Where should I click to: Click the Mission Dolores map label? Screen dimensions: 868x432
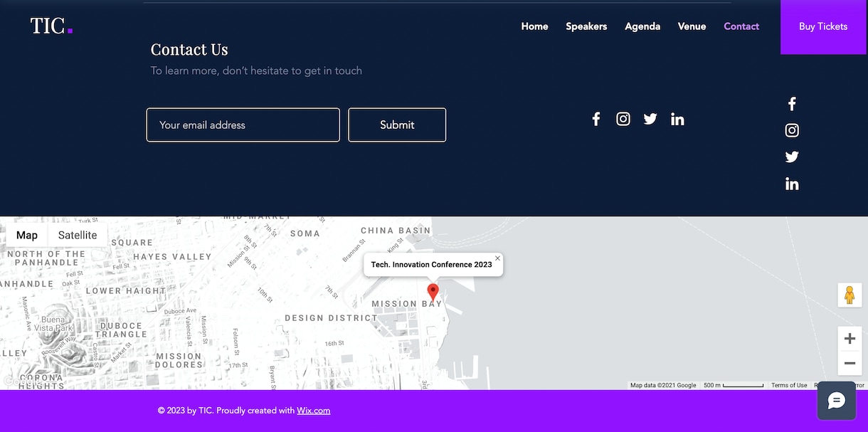pyautogui.click(x=179, y=361)
